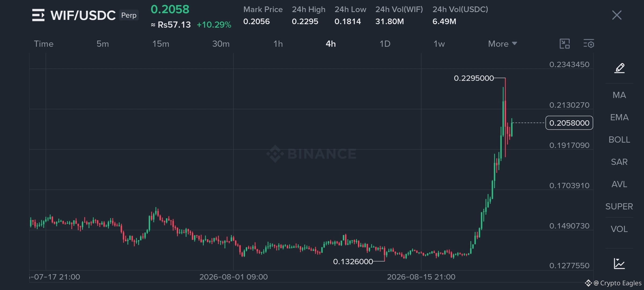Click the 0.2343450 price axis label

click(x=569, y=64)
